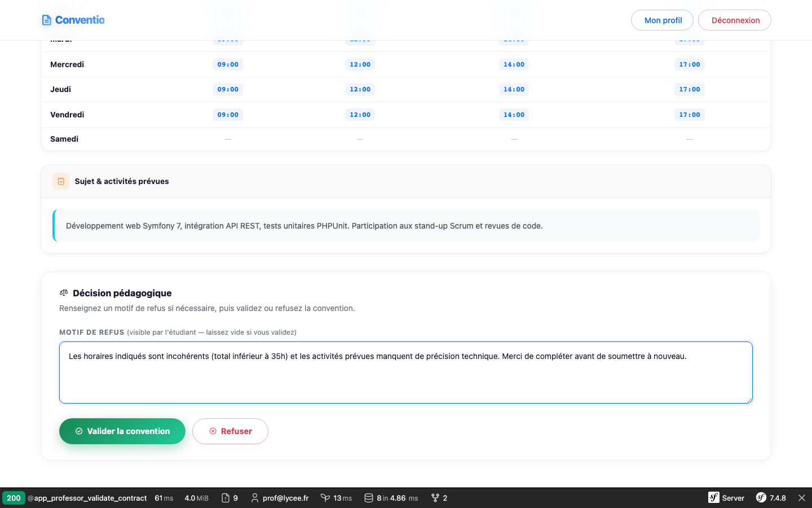Viewport: 812px width, 508px height.
Task: Open the 4.0 MiB memory panel
Action: click(196, 498)
